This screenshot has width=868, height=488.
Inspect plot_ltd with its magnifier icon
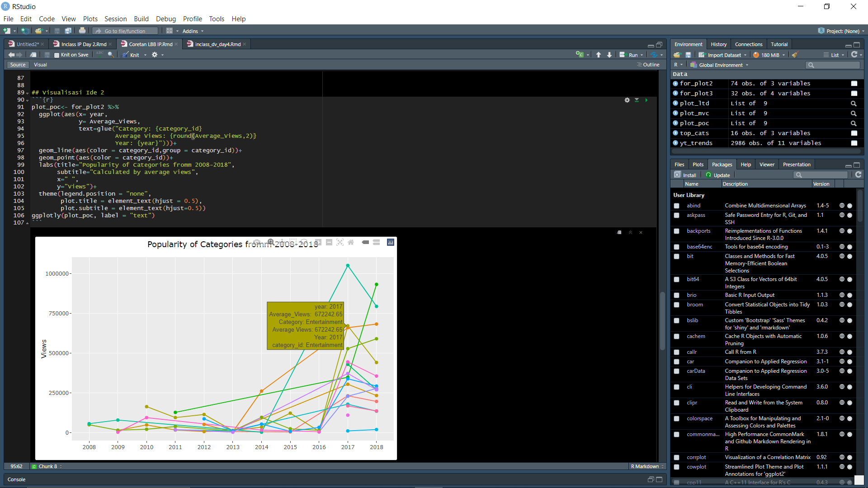pyautogui.click(x=854, y=103)
